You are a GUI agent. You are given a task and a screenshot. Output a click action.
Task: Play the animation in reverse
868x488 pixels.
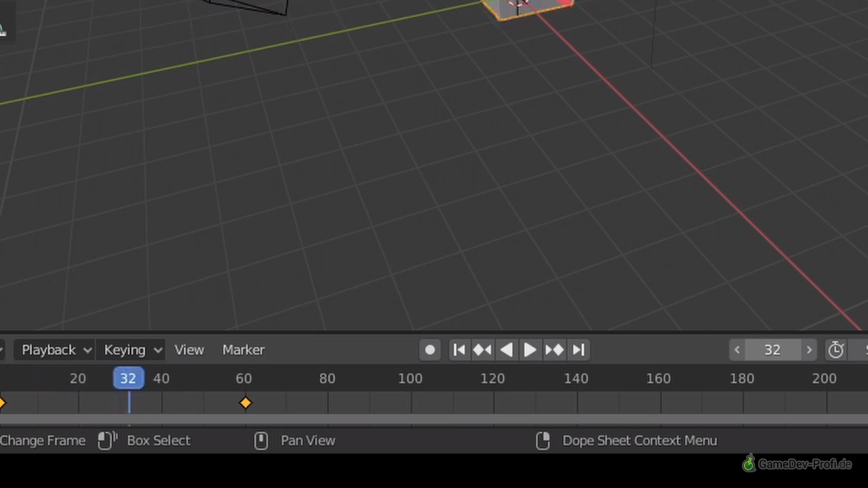506,350
